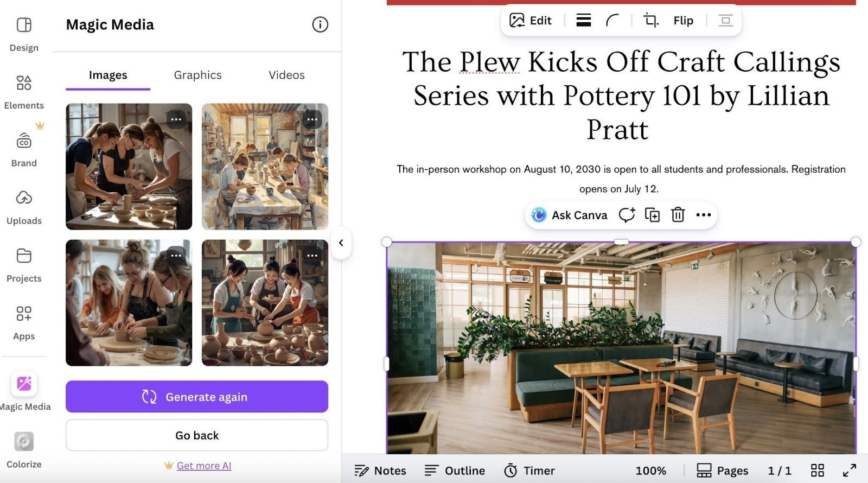Start the presentation Timer
This screenshot has height=483, width=868.
529,470
